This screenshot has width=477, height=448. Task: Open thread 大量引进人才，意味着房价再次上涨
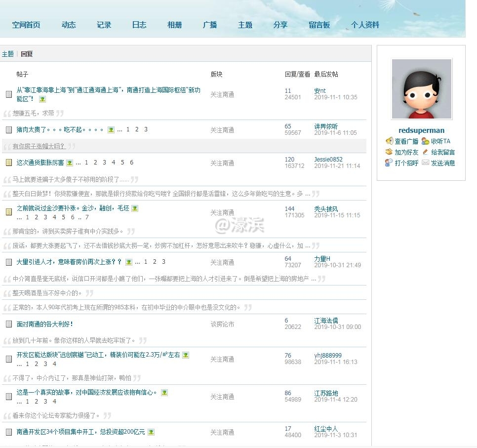click(x=69, y=262)
